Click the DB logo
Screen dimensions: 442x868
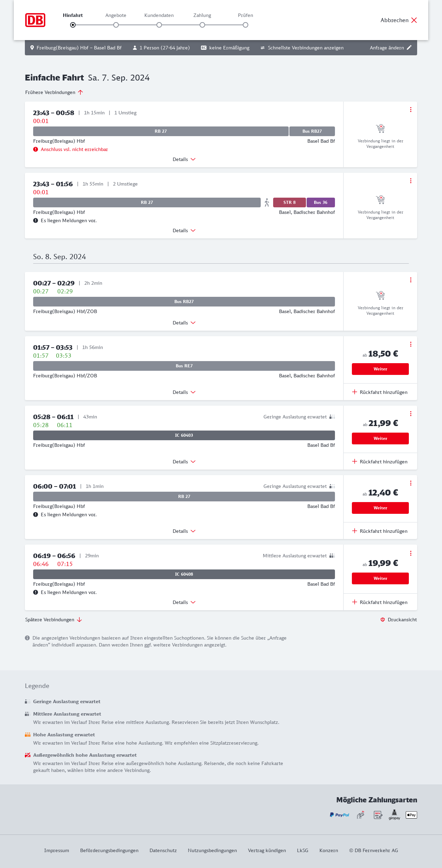(x=35, y=20)
